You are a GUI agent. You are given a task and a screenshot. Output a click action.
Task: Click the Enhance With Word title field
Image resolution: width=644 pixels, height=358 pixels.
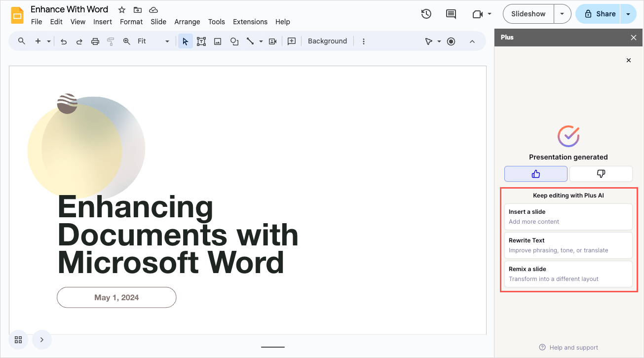pos(70,9)
